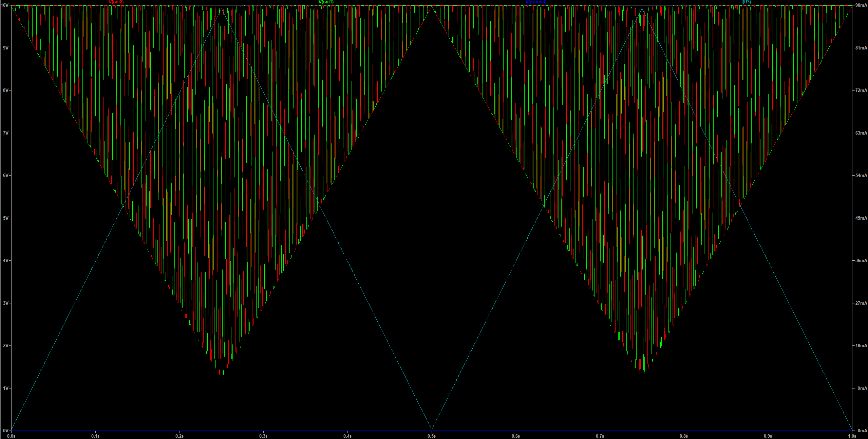The height and width of the screenshot is (439, 868).
Task: Click the 0.5s time axis marker
Action: [432, 436]
